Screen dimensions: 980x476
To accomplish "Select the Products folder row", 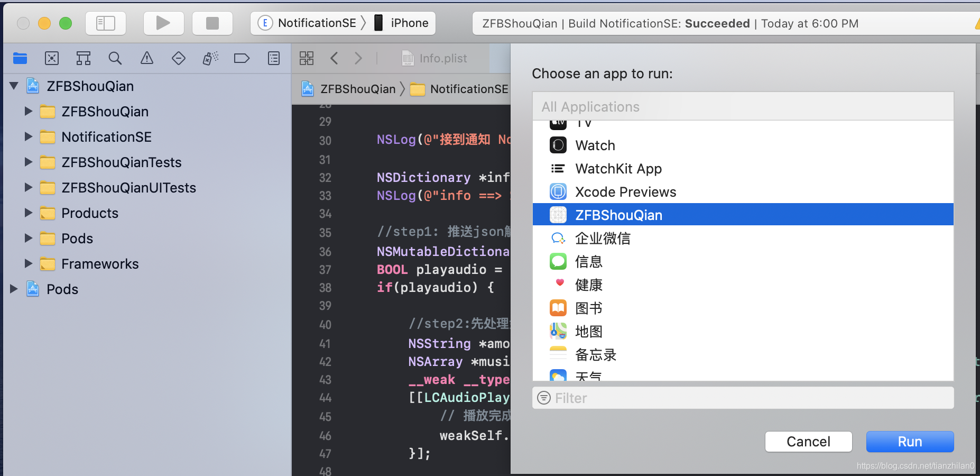I will [147, 213].
